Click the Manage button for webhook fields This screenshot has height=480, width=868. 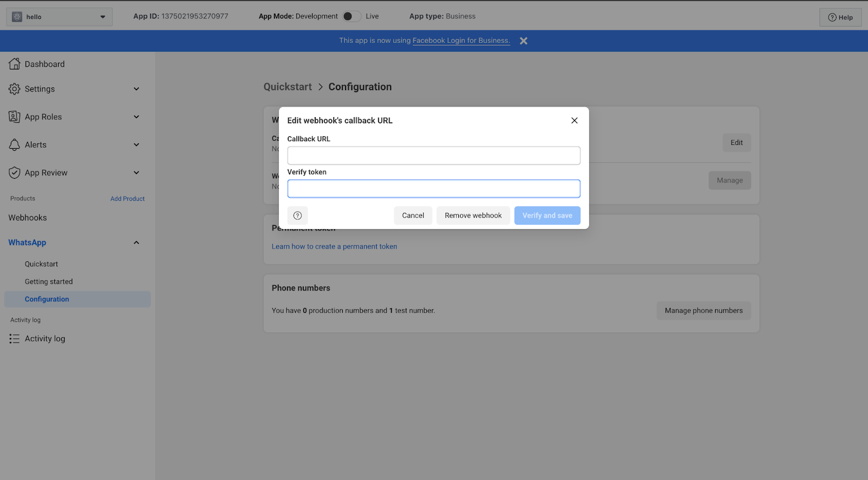coord(730,180)
